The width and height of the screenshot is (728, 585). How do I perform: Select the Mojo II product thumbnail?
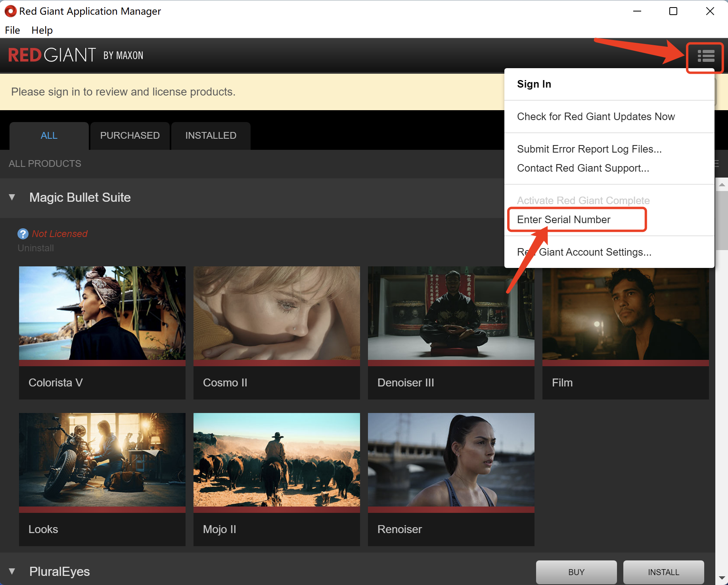277,460
